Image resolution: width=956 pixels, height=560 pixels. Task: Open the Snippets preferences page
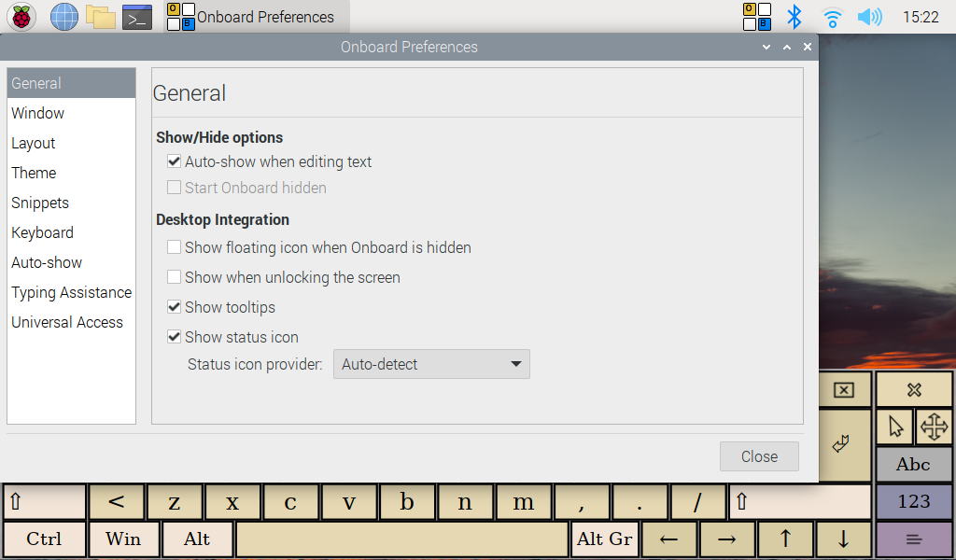tap(71, 203)
